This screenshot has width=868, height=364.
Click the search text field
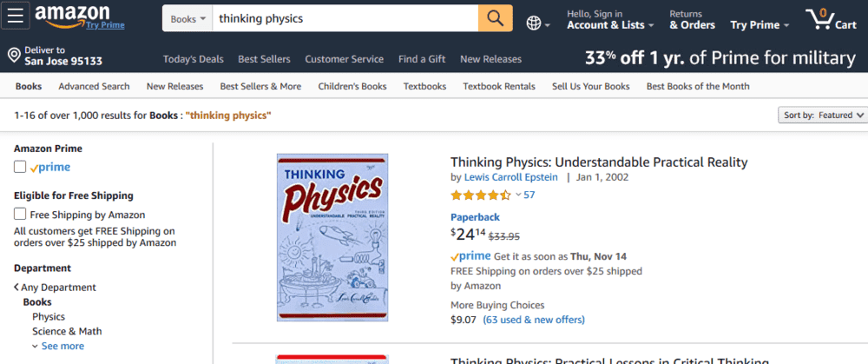point(345,18)
